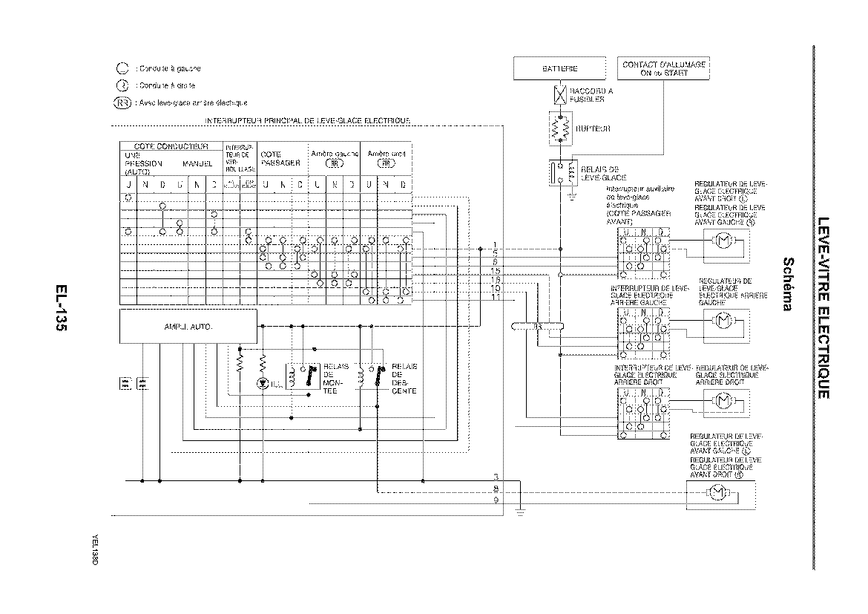Click the ground symbol at bottom center
868x614 pixels.
(x=520, y=511)
